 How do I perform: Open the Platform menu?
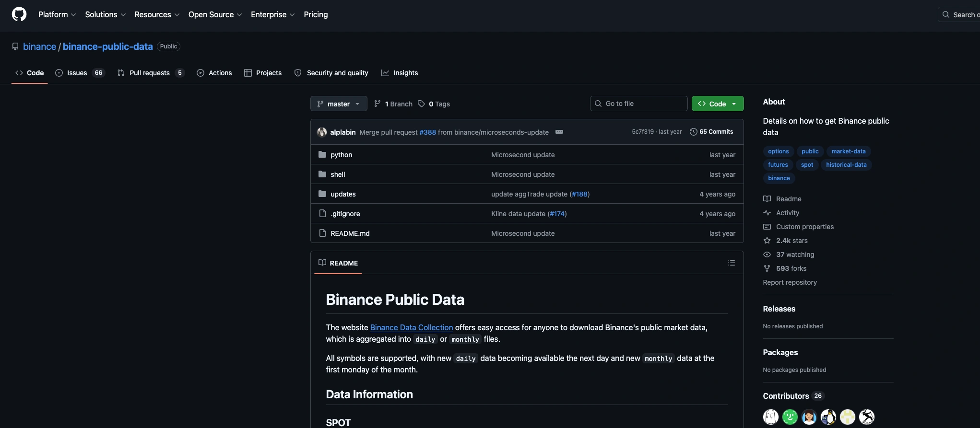57,14
